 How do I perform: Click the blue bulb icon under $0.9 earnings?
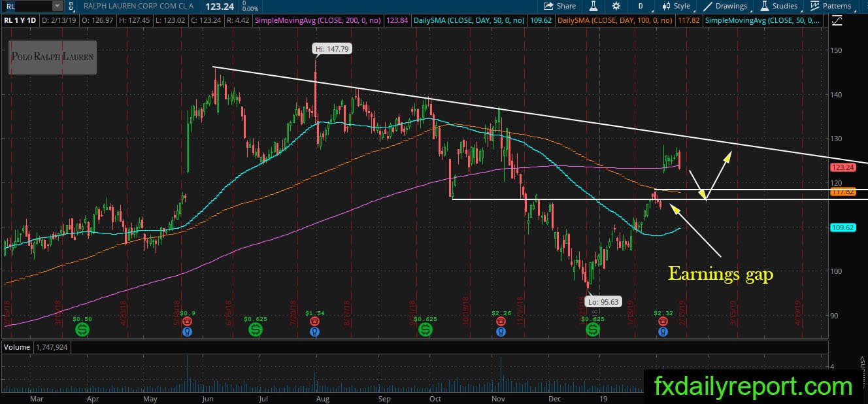pyautogui.click(x=188, y=331)
